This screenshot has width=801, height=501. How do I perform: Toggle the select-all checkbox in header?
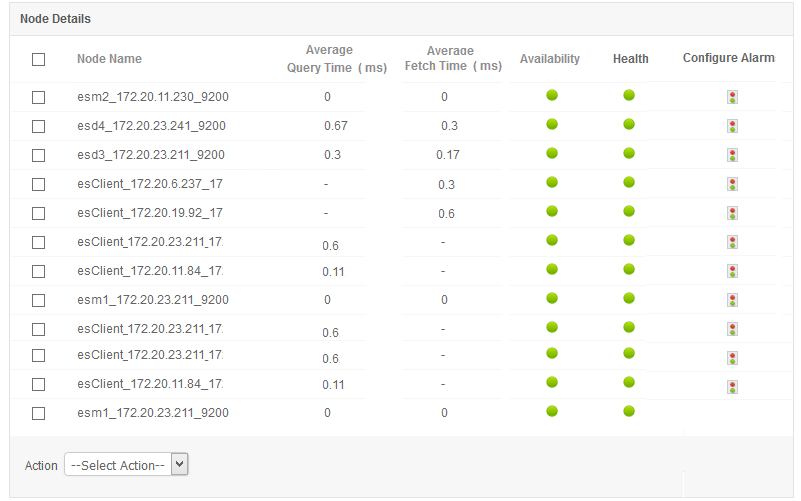39,59
